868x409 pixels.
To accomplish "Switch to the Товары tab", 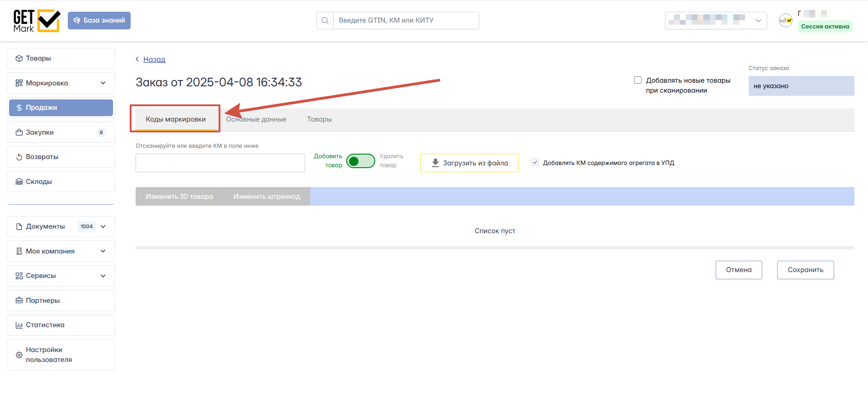I will (320, 119).
